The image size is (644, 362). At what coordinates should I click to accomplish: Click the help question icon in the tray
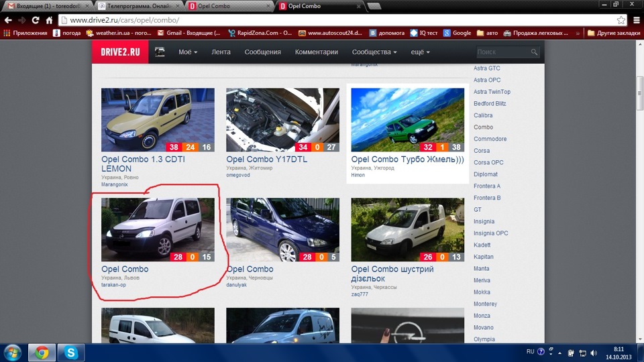(541, 352)
